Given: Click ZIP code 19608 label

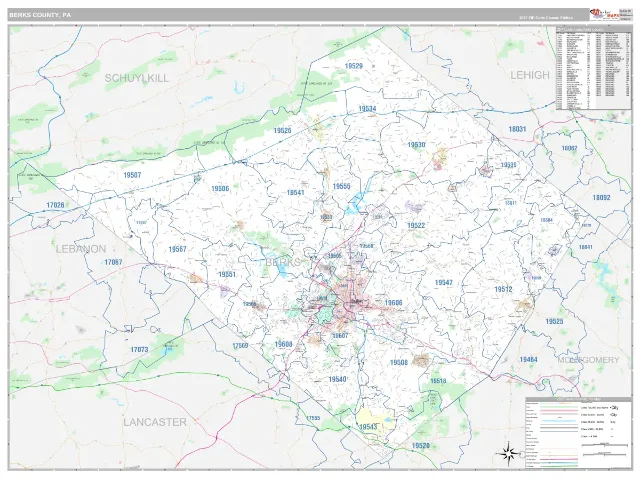Looking at the screenshot, I should pyautogui.click(x=283, y=344).
